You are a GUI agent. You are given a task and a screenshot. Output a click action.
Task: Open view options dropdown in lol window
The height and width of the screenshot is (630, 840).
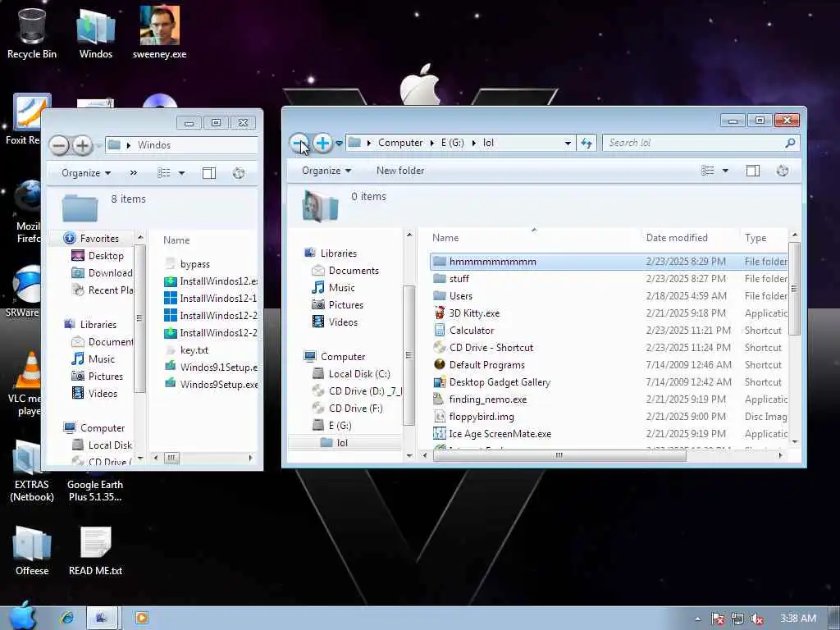click(x=725, y=171)
